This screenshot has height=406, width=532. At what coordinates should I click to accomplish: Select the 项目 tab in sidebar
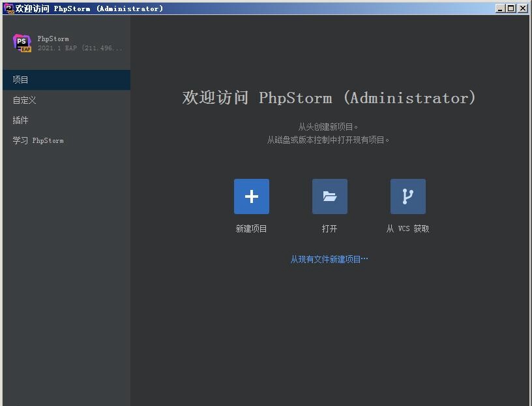[x=66, y=80]
